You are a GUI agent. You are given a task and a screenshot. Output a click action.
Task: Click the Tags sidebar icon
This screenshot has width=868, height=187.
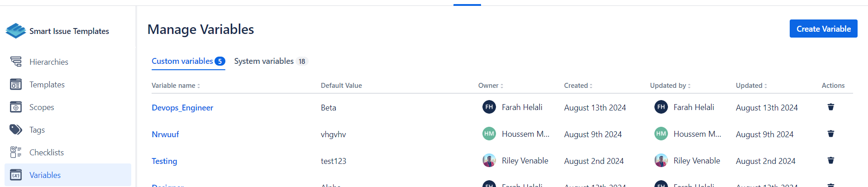click(x=16, y=129)
